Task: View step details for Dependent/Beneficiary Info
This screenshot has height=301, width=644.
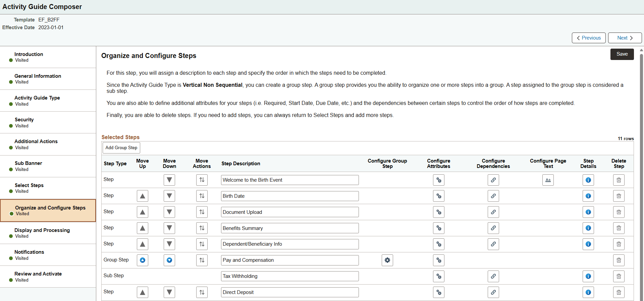Action: 588,244
